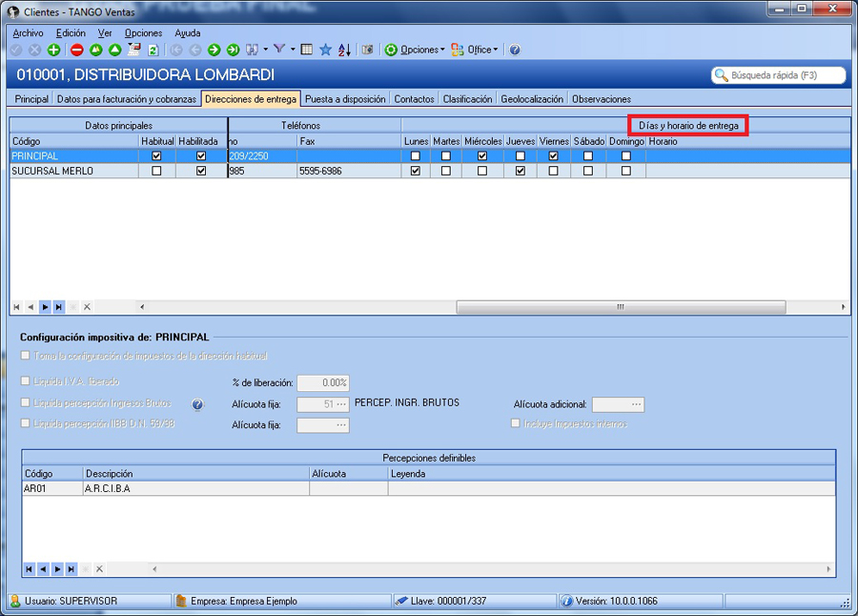
Task: Click the % de liberación field
Action: coord(323,382)
